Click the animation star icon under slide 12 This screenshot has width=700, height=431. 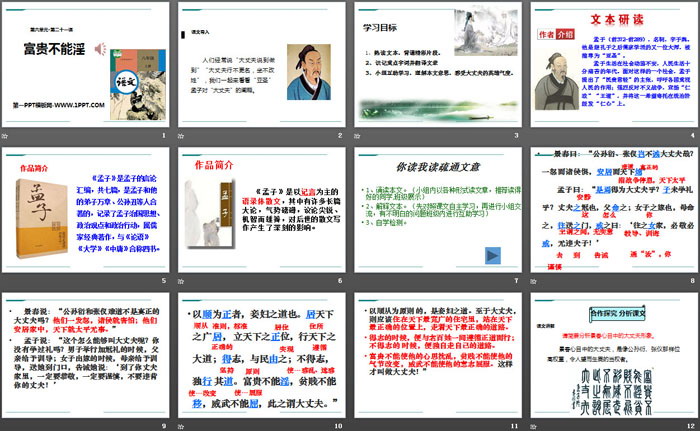pos(533,427)
